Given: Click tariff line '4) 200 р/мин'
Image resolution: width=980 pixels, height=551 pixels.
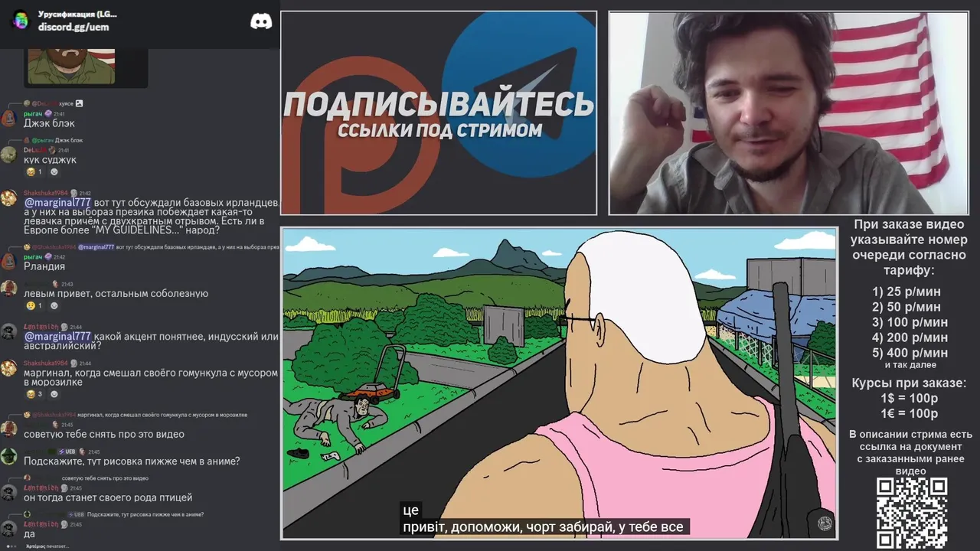Looking at the screenshot, I should 910,337.
